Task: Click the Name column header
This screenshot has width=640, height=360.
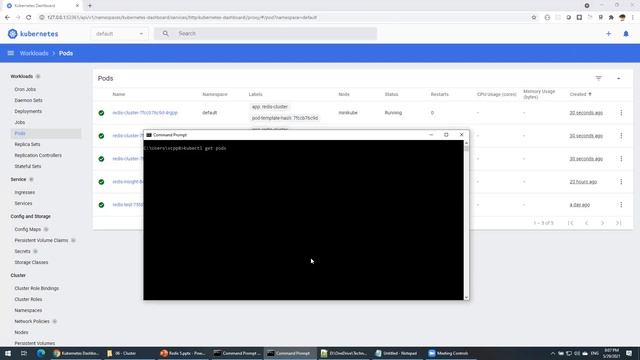Action: 119,94
